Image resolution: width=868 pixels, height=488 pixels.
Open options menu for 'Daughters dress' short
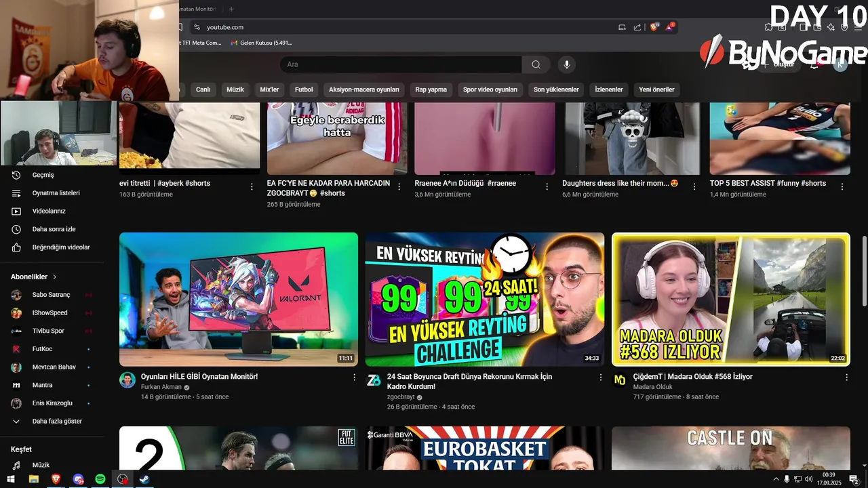coord(695,186)
